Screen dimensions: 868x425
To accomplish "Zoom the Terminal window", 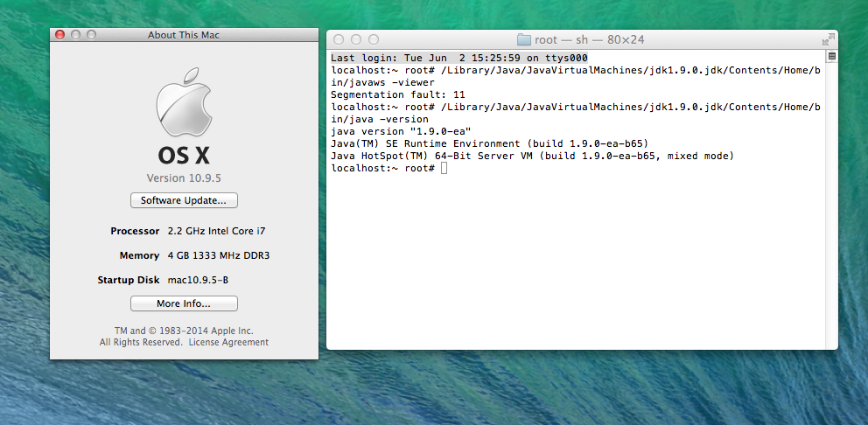I will click(374, 39).
